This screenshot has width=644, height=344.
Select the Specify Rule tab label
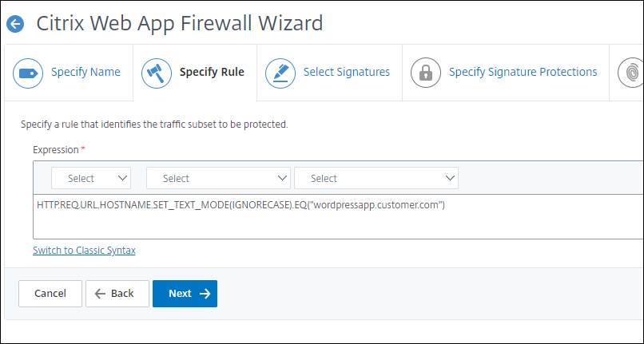(212, 72)
